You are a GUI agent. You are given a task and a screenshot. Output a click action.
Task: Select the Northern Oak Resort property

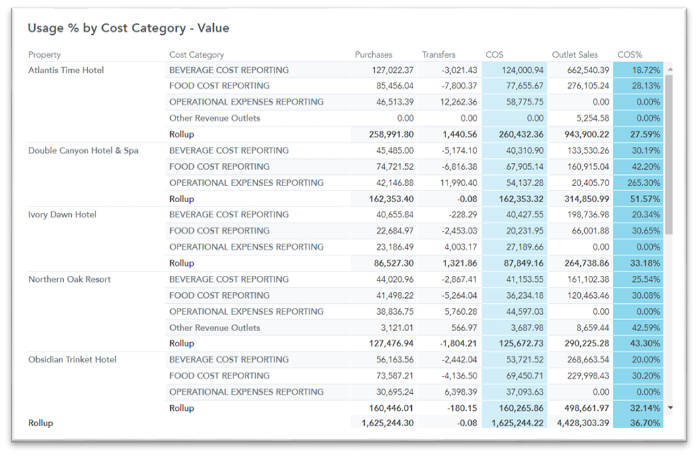[69, 279]
